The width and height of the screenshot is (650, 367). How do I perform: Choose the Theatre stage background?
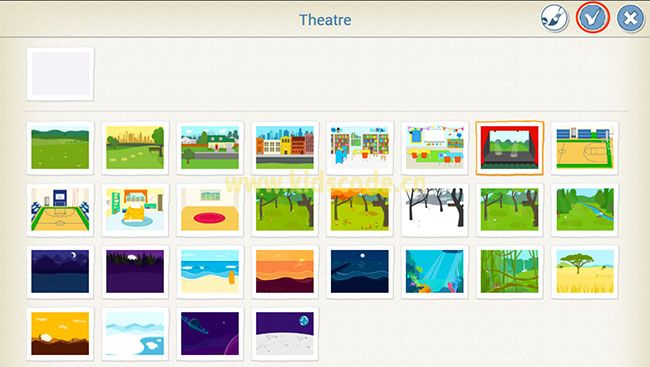click(x=509, y=148)
